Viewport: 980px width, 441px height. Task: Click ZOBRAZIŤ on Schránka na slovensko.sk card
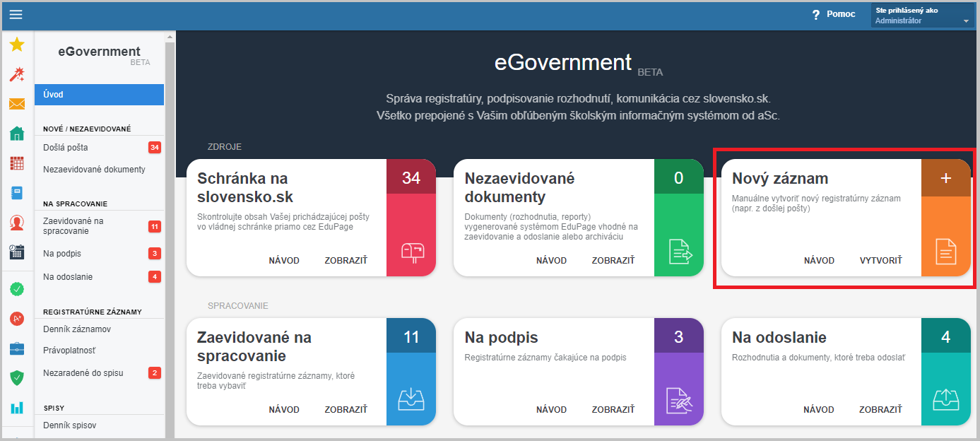tap(346, 261)
